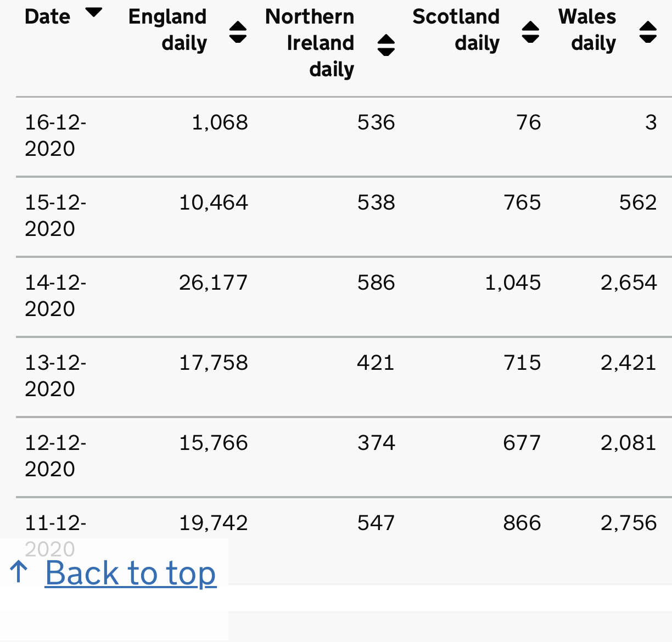
Task: Open the Back to top link
Action: pyautogui.click(x=131, y=573)
